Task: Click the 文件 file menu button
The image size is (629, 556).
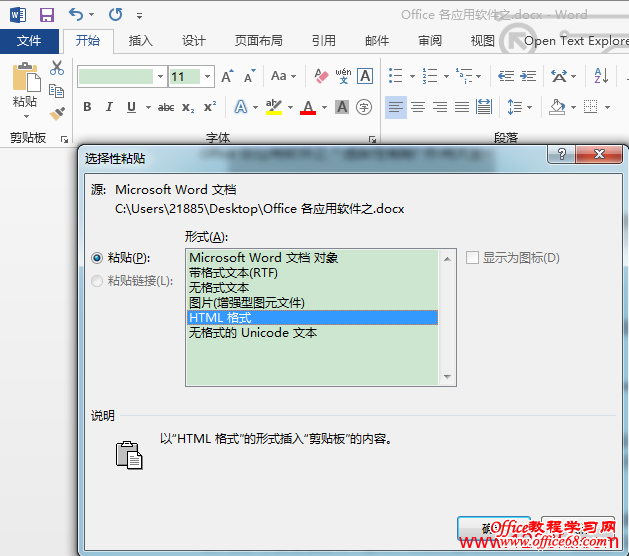Action: pos(29,41)
